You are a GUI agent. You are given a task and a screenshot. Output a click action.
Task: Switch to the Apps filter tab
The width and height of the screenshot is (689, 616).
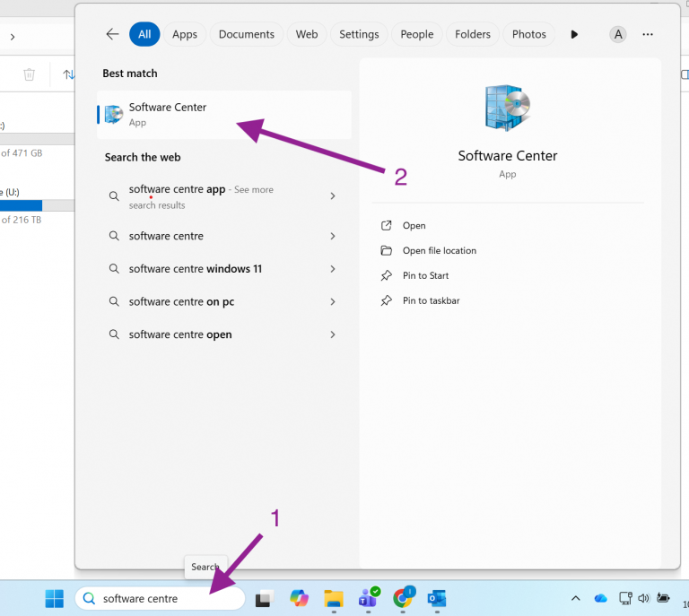pyautogui.click(x=185, y=34)
